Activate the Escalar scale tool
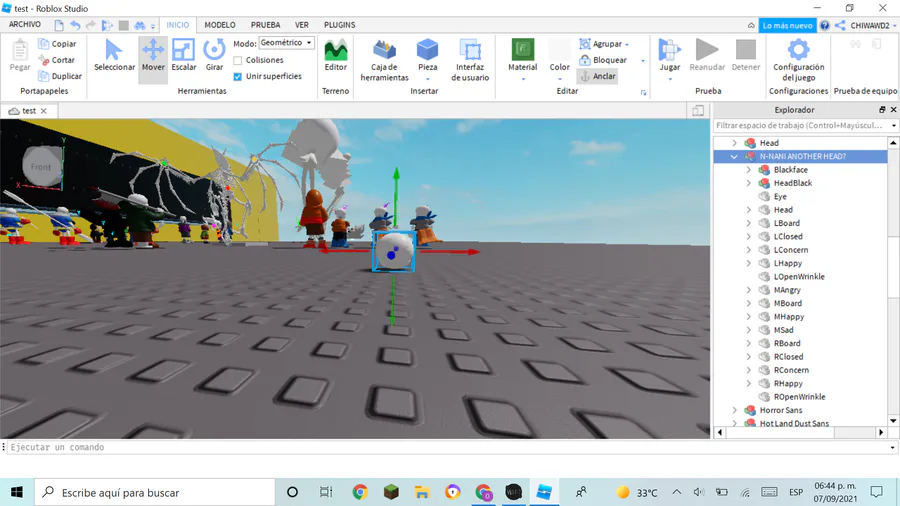The height and width of the screenshot is (506, 900). (184, 56)
